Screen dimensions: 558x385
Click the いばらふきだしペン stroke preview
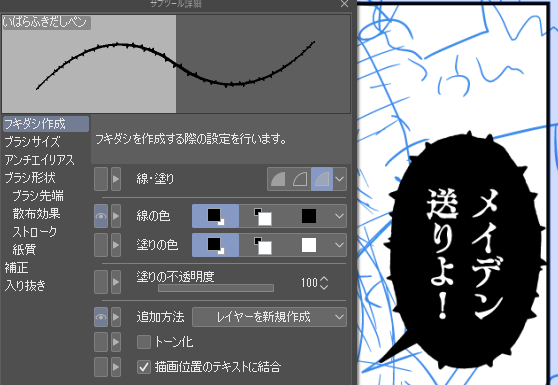click(x=176, y=64)
